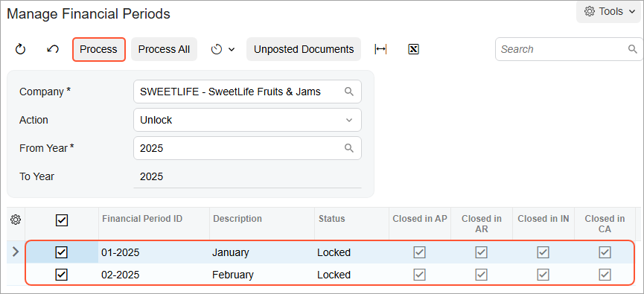Click the From Year lookup icon

pyautogui.click(x=349, y=148)
